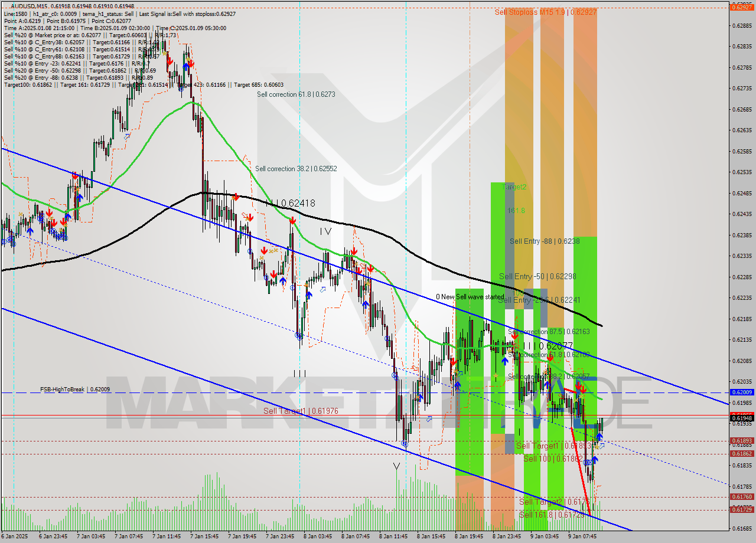Click the 0.62435 price scale value
The height and width of the screenshot is (543, 756).
pos(742,214)
